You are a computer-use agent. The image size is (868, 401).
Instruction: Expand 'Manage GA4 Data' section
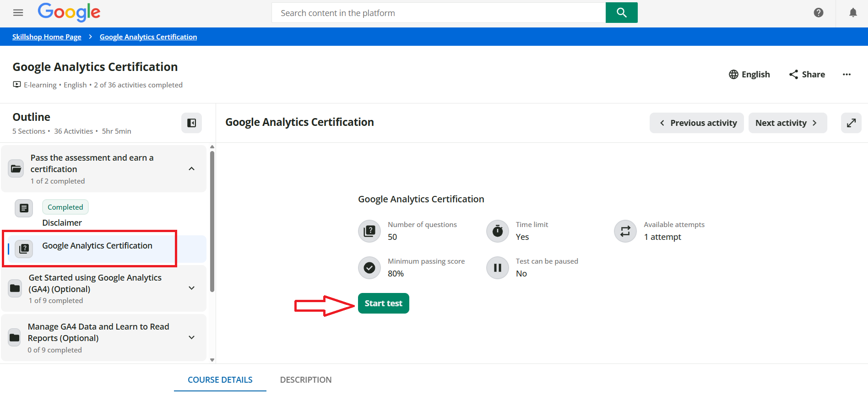191,338
